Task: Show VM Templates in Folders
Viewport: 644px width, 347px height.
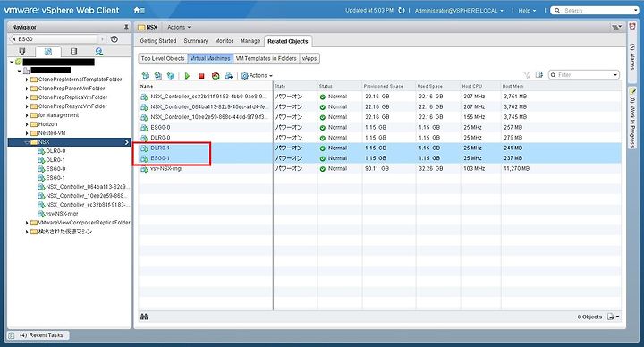Action: point(267,59)
